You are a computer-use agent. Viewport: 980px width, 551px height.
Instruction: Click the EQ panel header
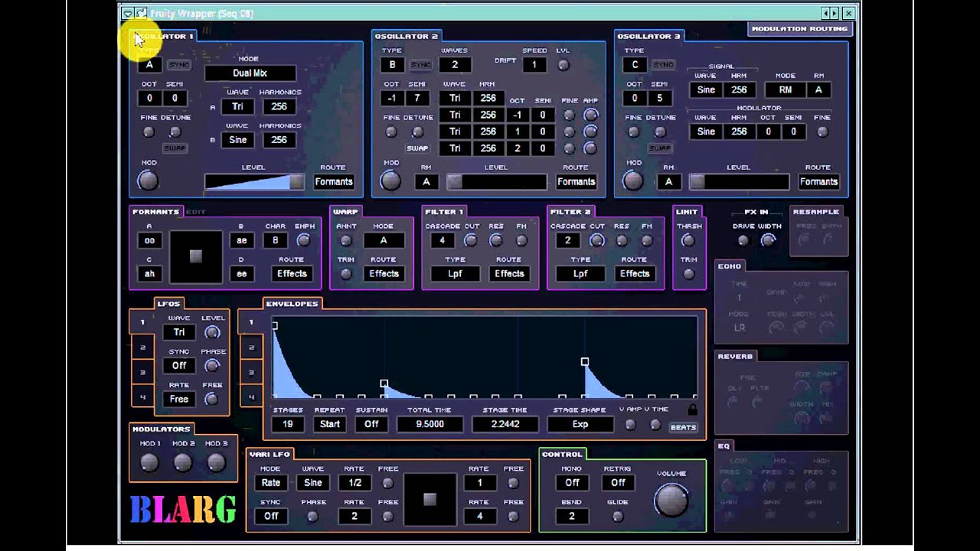point(724,445)
